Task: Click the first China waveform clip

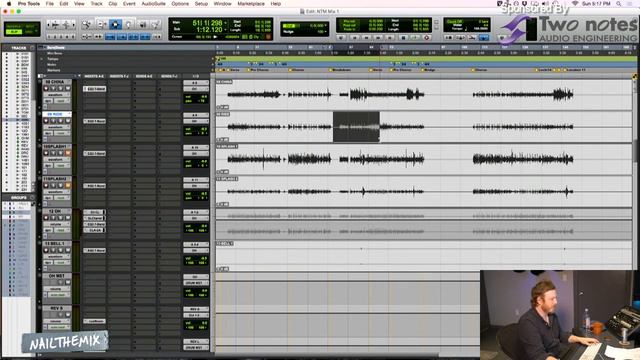Action: pyautogui.click(x=254, y=95)
